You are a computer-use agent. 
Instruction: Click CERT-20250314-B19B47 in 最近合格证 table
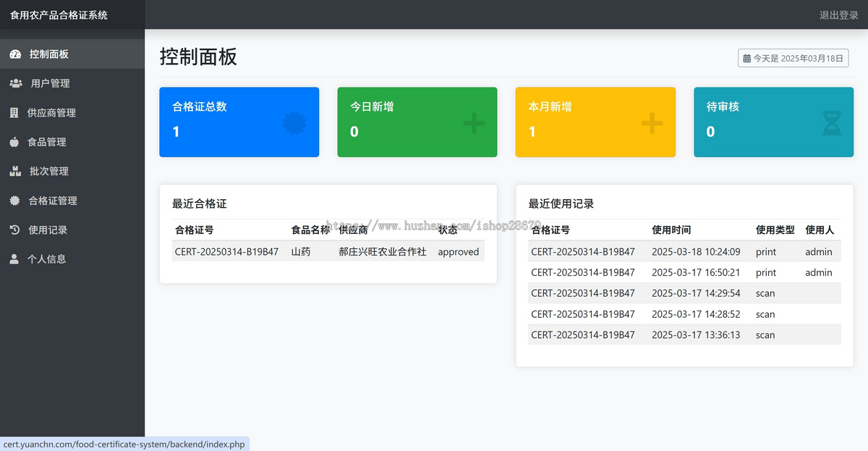pyautogui.click(x=226, y=252)
